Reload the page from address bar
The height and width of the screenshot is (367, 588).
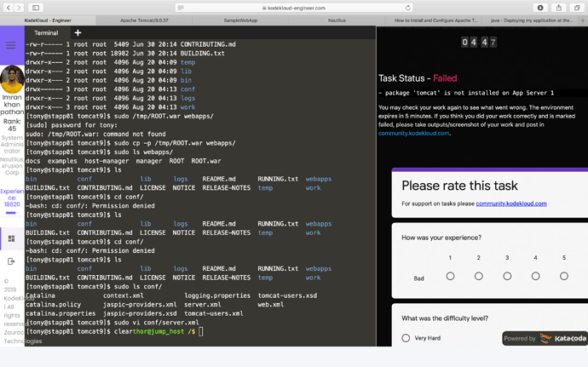(x=408, y=8)
